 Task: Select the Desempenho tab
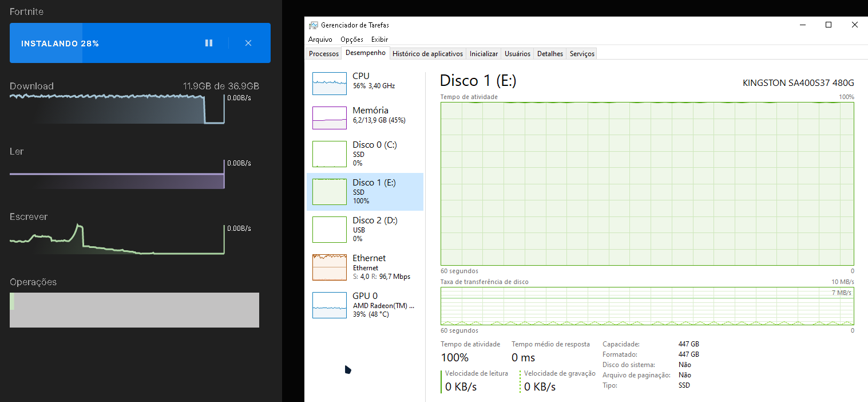(x=366, y=53)
